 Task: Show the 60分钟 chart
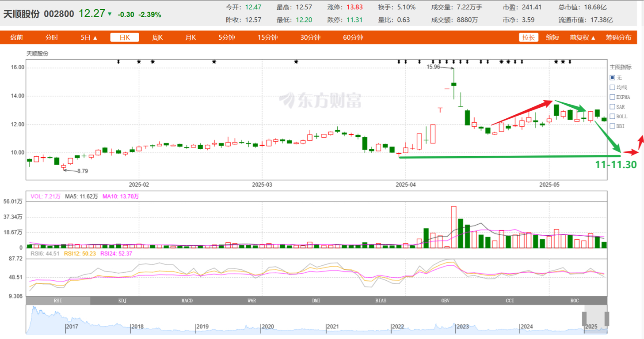[x=353, y=38]
